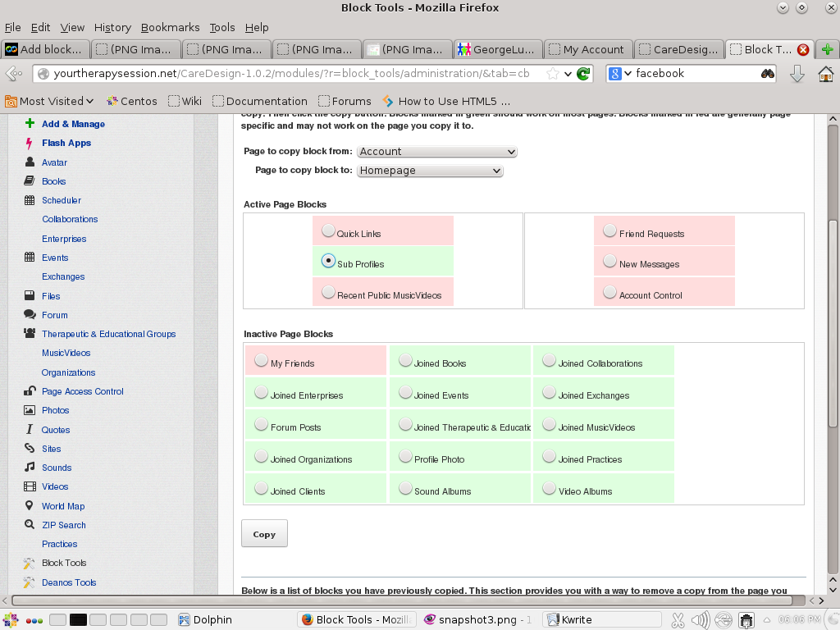Click the URL address bar
The width and height of the screenshot is (840, 630).
point(287,74)
